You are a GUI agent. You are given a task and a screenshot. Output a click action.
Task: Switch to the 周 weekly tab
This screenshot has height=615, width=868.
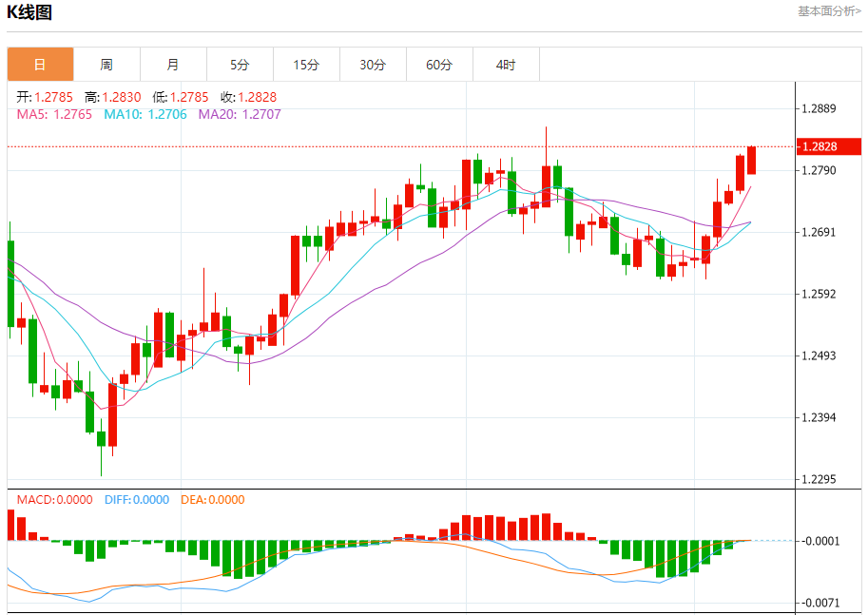(106, 65)
